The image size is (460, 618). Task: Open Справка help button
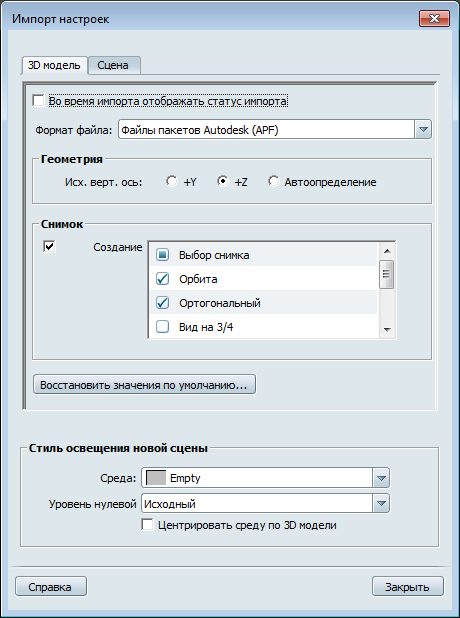click(x=50, y=586)
